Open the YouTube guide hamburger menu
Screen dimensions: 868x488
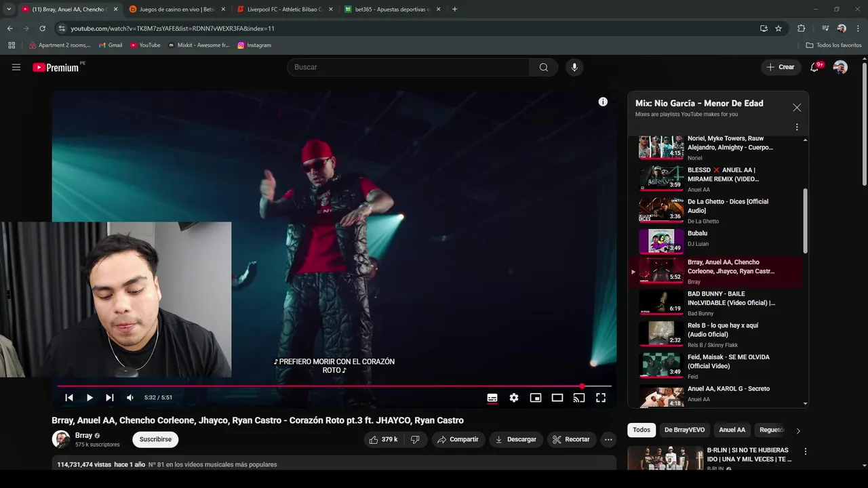(x=16, y=67)
